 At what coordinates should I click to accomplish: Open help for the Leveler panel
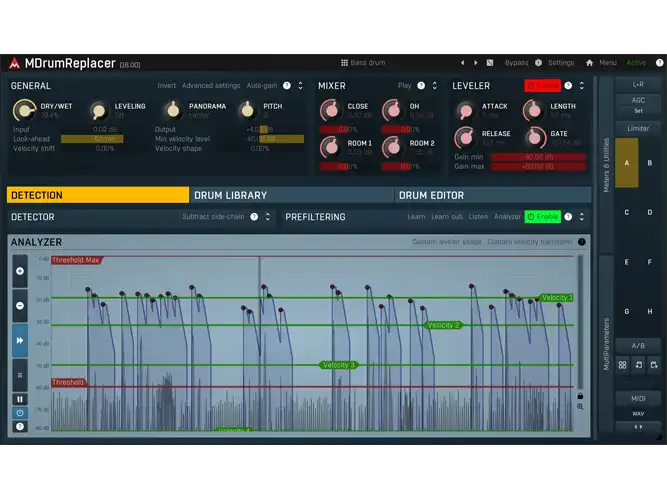(568, 86)
